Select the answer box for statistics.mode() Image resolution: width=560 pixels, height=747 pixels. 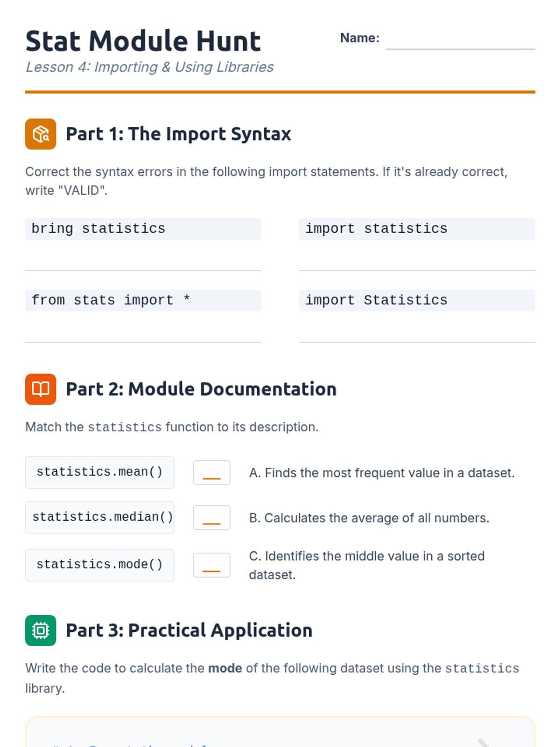click(211, 565)
